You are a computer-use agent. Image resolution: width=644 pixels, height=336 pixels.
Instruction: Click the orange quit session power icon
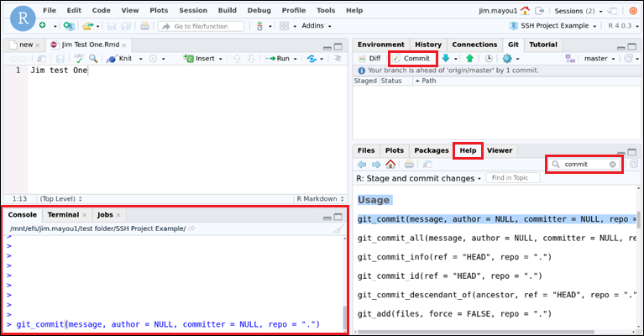(x=633, y=11)
